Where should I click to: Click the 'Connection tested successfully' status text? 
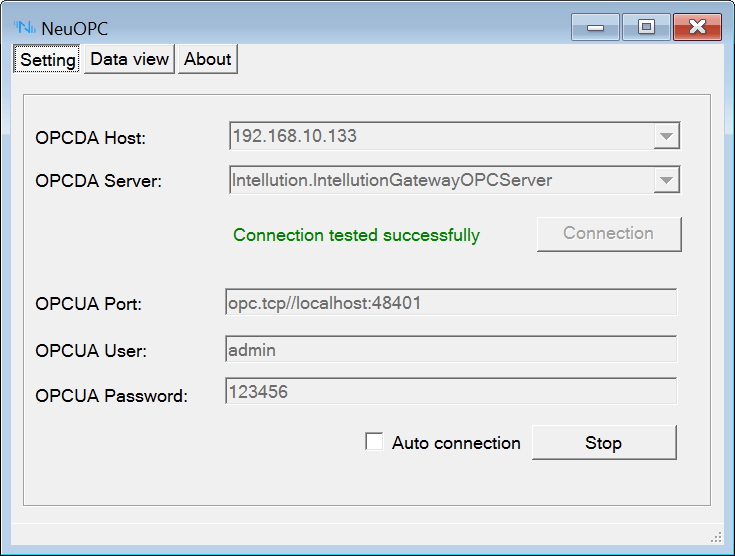pos(356,236)
